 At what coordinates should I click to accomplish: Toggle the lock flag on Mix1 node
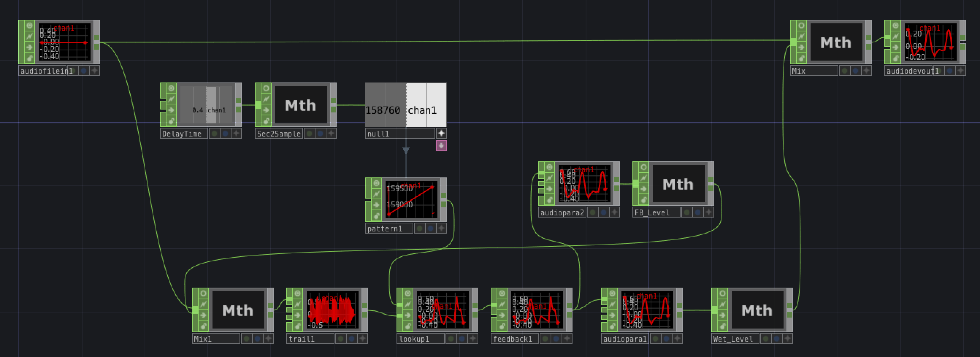(x=203, y=326)
